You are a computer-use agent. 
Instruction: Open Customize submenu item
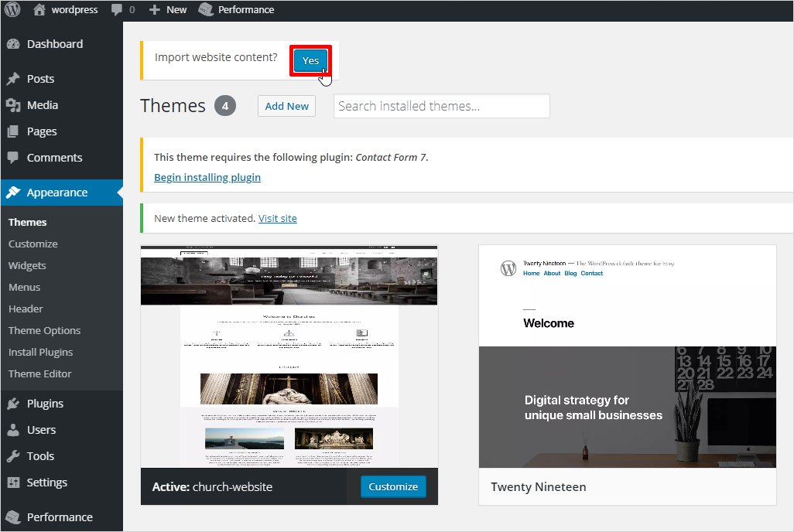(33, 244)
